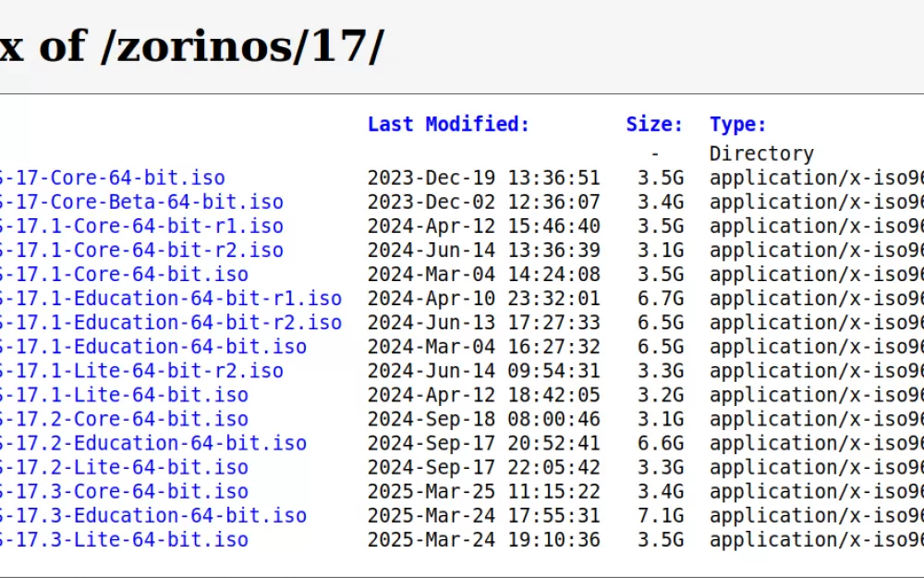Click date 2024-Sep-17 20:52:41
The width and height of the screenshot is (924, 578).
[x=484, y=444]
